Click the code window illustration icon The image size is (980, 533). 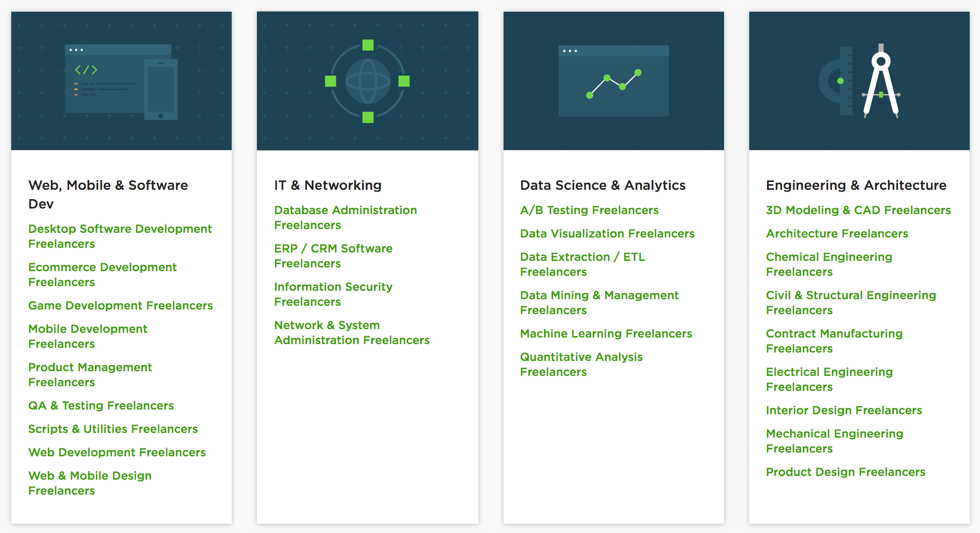coord(121,81)
